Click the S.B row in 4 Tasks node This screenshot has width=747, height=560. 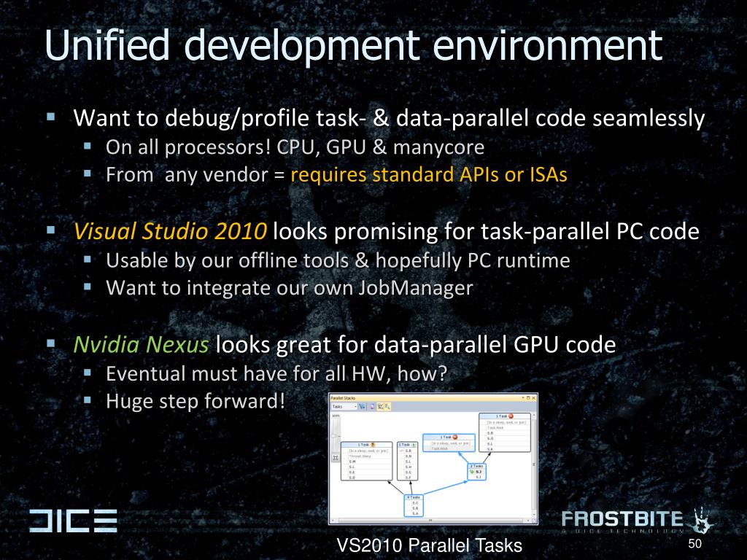[414, 508]
